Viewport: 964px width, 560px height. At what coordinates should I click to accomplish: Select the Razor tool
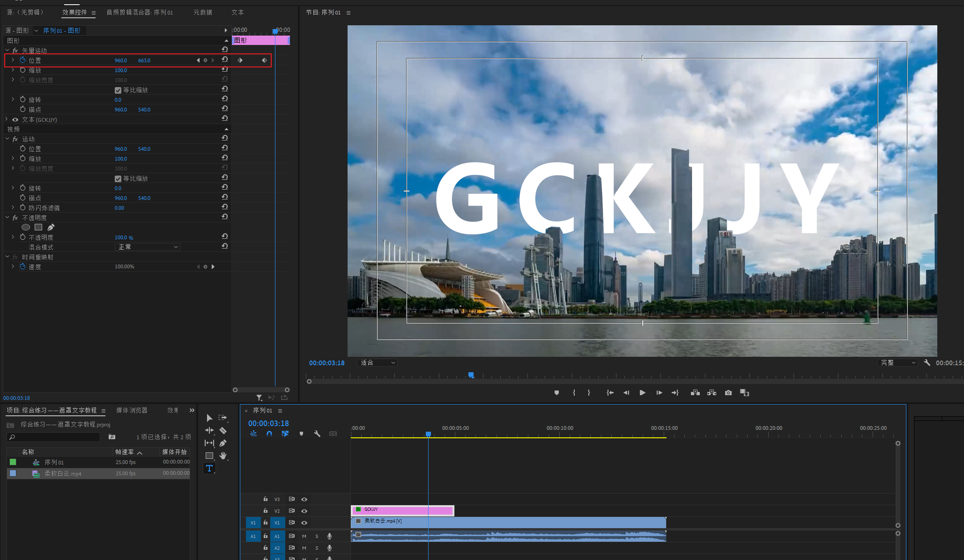coord(223,430)
